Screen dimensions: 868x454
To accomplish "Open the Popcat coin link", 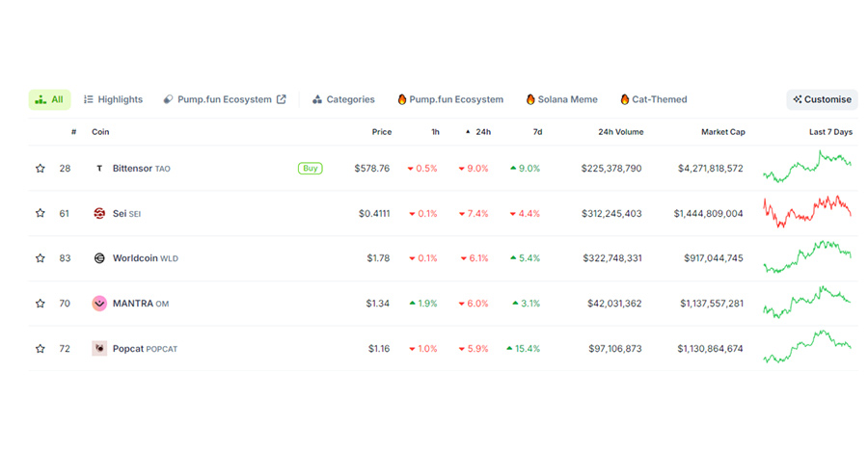I will [145, 349].
